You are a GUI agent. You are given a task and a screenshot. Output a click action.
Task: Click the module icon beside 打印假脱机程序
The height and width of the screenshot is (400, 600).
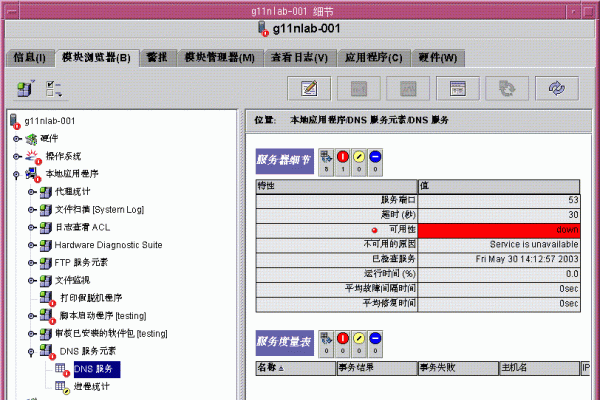(x=47, y=298)
